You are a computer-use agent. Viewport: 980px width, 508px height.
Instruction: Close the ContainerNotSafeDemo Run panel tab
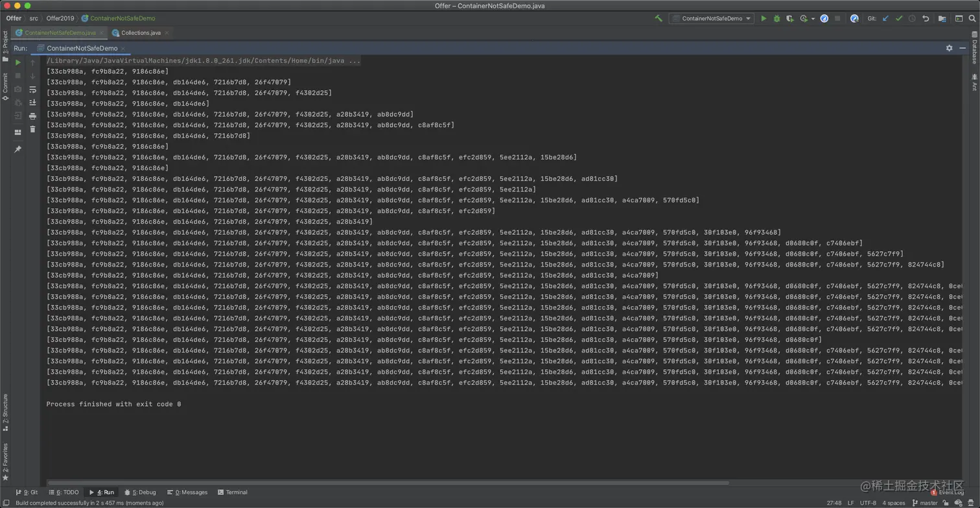[124, 48]
